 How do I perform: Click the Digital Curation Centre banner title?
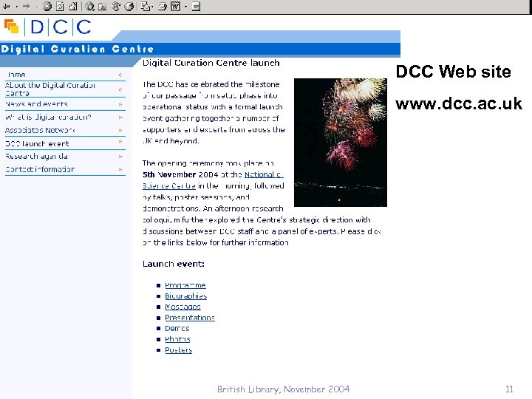[x=78, y=50]
